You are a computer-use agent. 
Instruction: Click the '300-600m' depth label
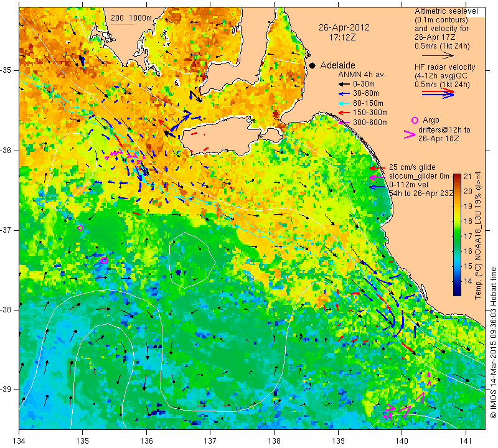[370, 122]
